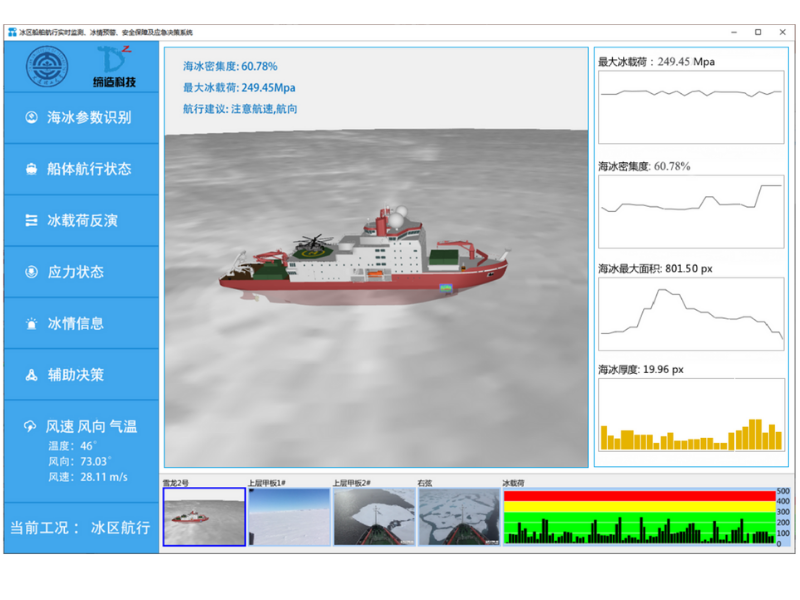800x600 pixels.
Task: Click the 纳临科技 company logo
Action: (114, 68)
